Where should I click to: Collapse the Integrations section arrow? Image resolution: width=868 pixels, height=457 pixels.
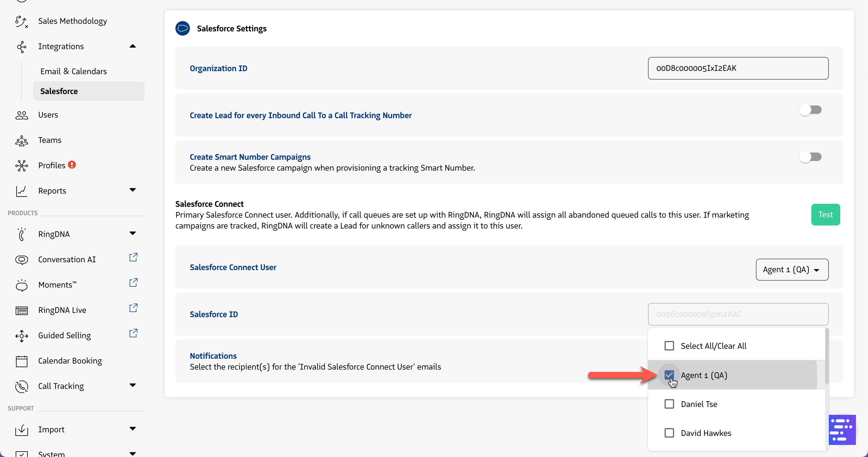coord(133,46)
